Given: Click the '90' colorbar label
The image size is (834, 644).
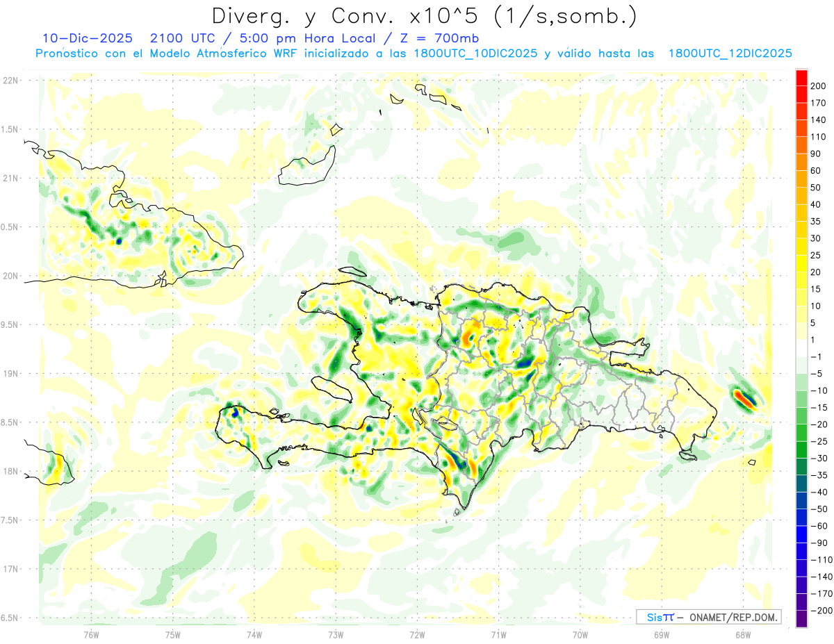Looking at the screenshot, I should pos(817,154).
